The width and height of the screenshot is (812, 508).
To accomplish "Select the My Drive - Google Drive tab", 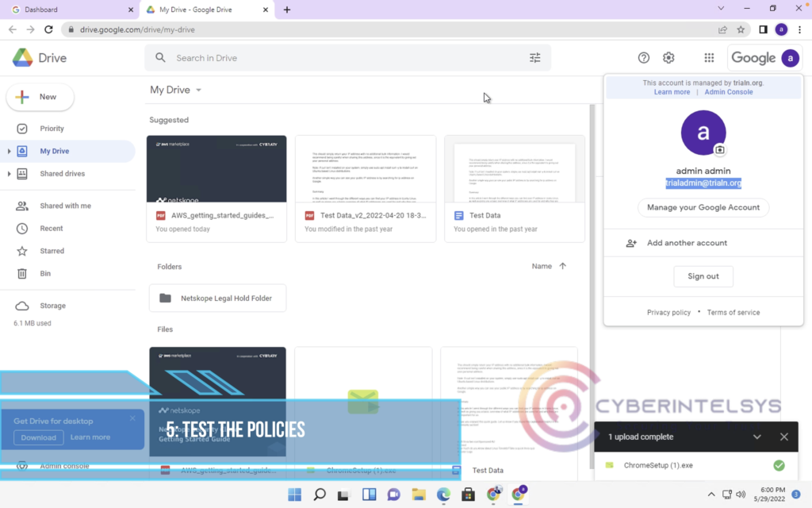I will (x=207, y=10).
